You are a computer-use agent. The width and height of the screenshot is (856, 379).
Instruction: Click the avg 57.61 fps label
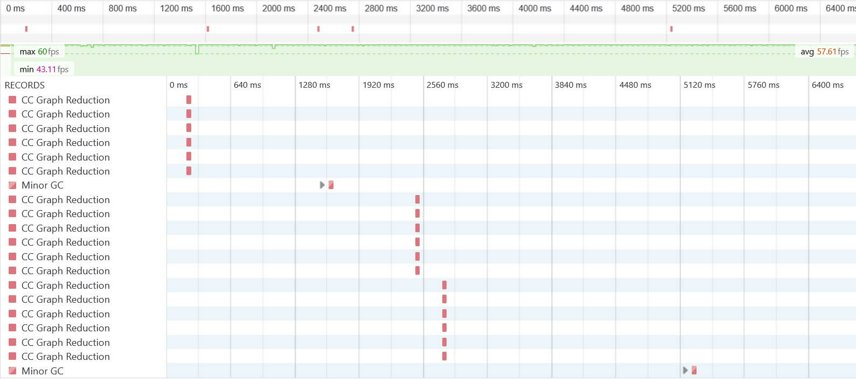pos(824,52)
